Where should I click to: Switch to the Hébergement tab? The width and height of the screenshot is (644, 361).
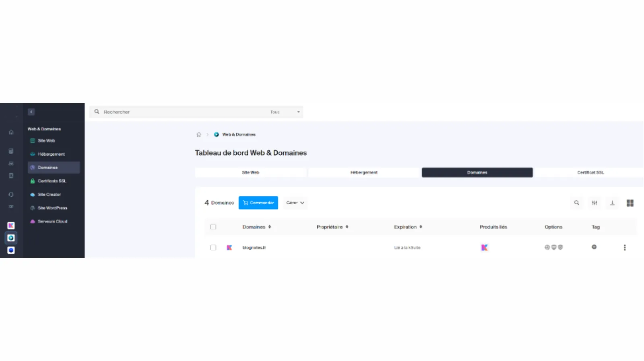click(364, 172)
